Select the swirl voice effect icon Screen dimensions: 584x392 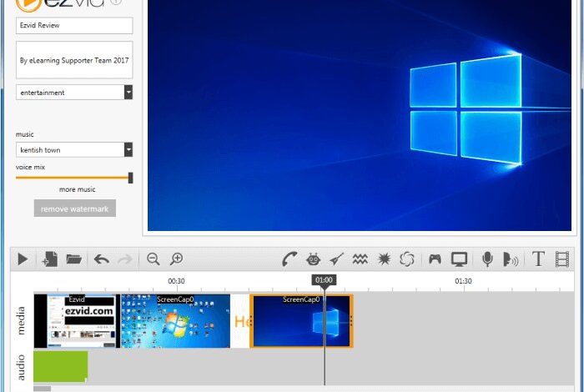(407, 259)
